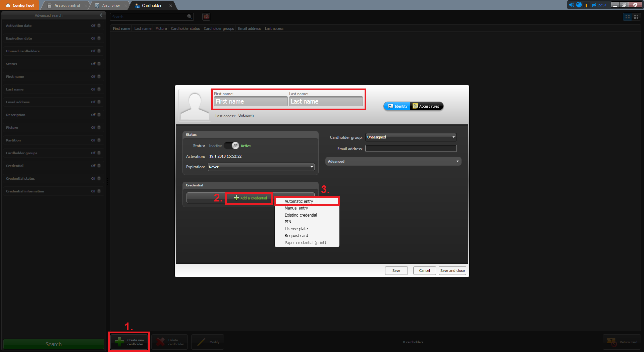Expand the Advanced section
644x352 pixels.
point(393,161)
